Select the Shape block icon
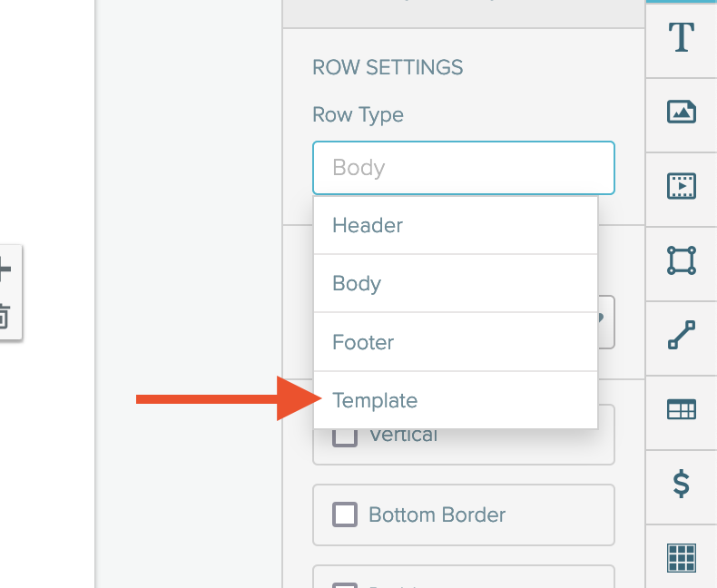This screenshot has width=717, height=588. (x=682, y=260)
